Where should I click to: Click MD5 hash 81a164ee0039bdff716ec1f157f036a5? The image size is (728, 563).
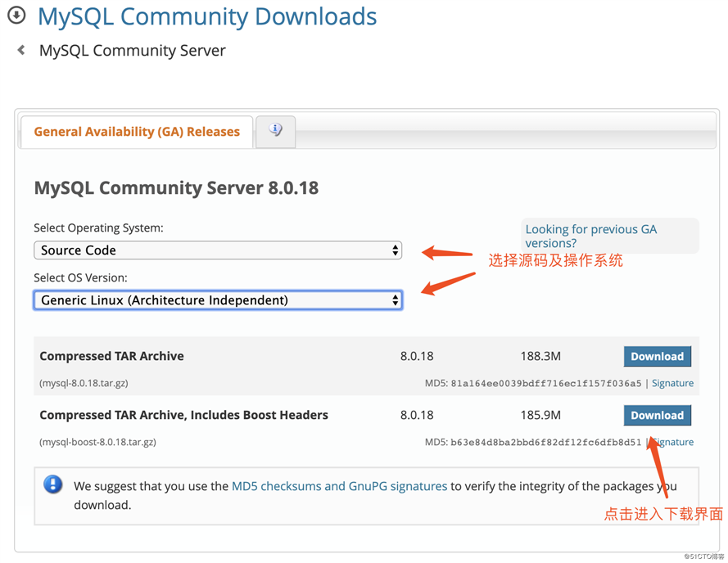click(x=546, y=383)
